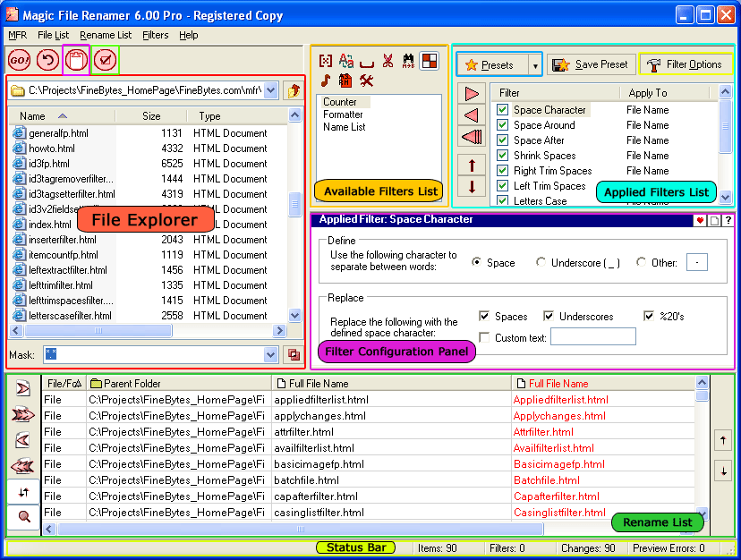Click the heart icon in filter header

(x=700, y=220)
